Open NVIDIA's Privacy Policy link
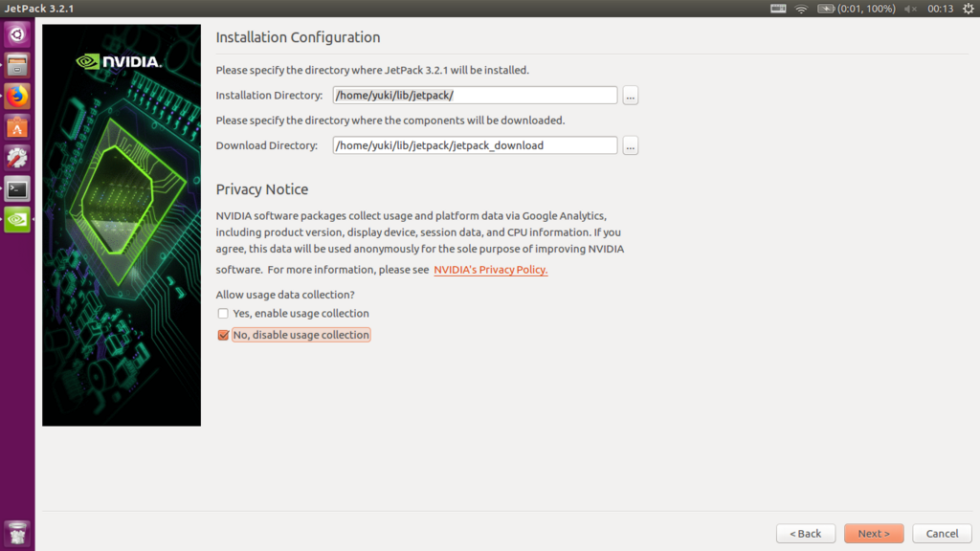This screenshot has height=551, width=980. click(x=491, y=270)
